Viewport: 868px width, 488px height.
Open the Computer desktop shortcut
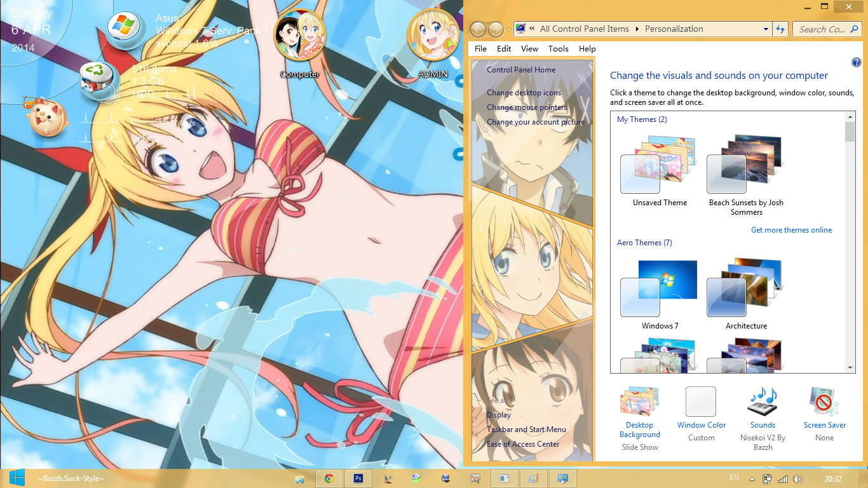point(299,38)
